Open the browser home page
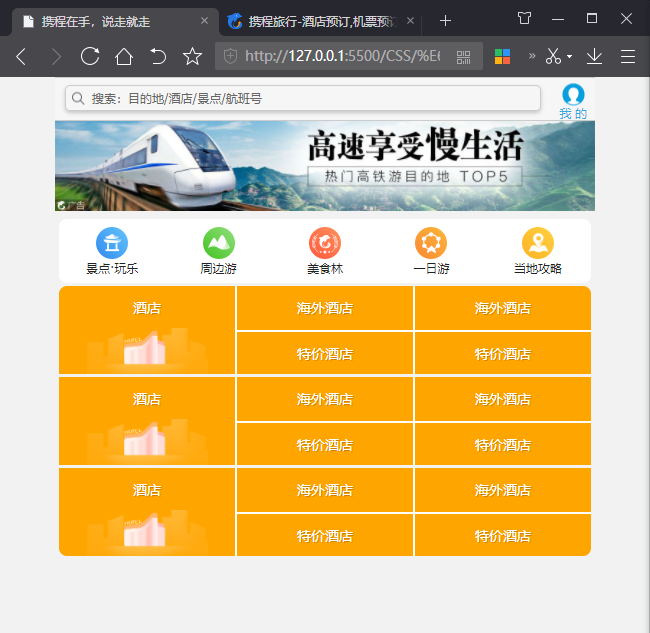This screenshot has height=633, width=650. pos(124,56)
